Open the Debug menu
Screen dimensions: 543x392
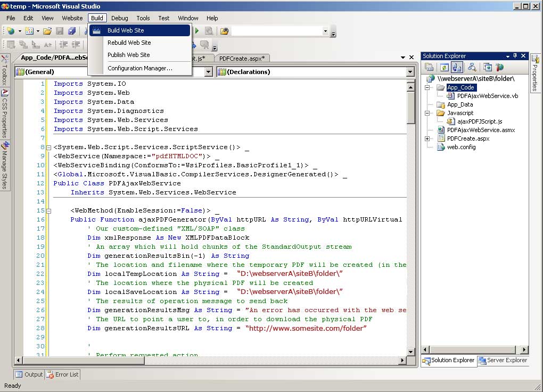(x=119, y=18)
